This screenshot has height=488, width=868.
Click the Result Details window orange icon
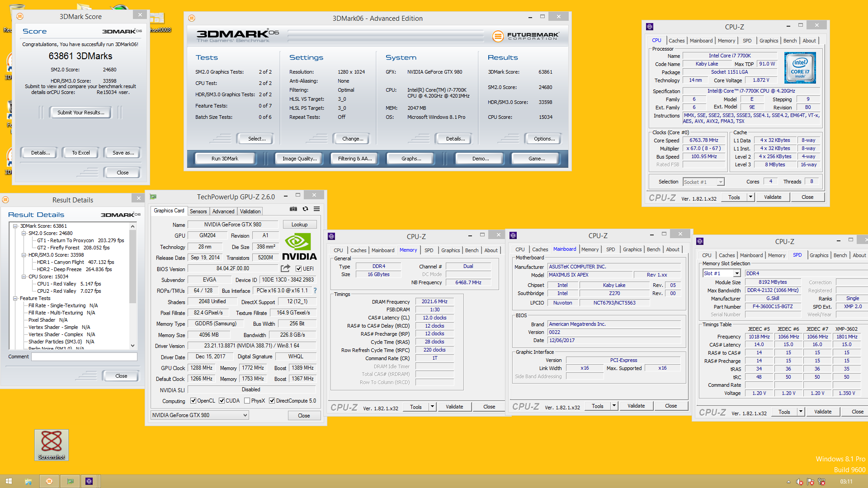(x=6, y=200)
